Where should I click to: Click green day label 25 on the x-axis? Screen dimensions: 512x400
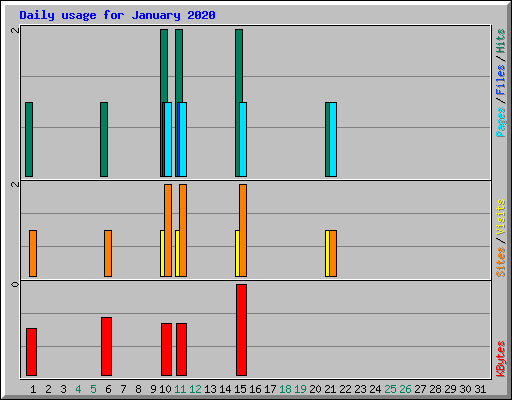click(390, 389)
